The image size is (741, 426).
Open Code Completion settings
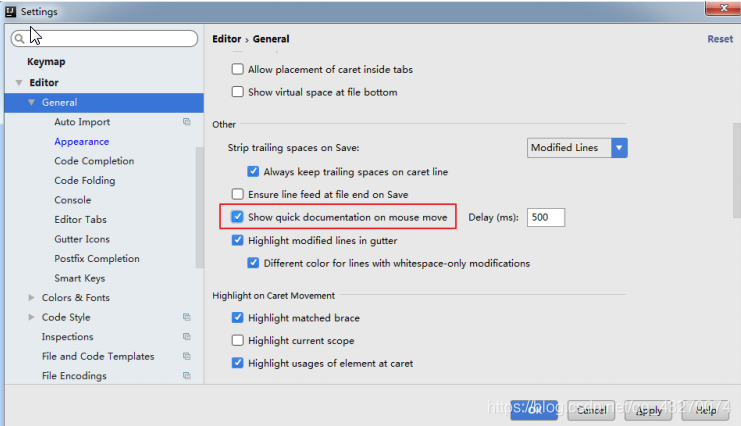[94, 161]
